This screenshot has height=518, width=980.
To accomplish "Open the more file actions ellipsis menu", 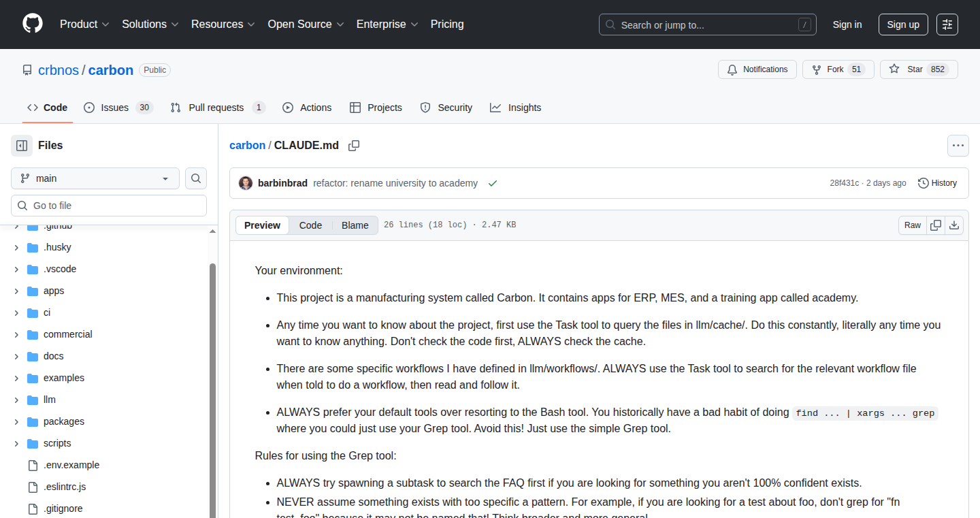I will (958, 146).
